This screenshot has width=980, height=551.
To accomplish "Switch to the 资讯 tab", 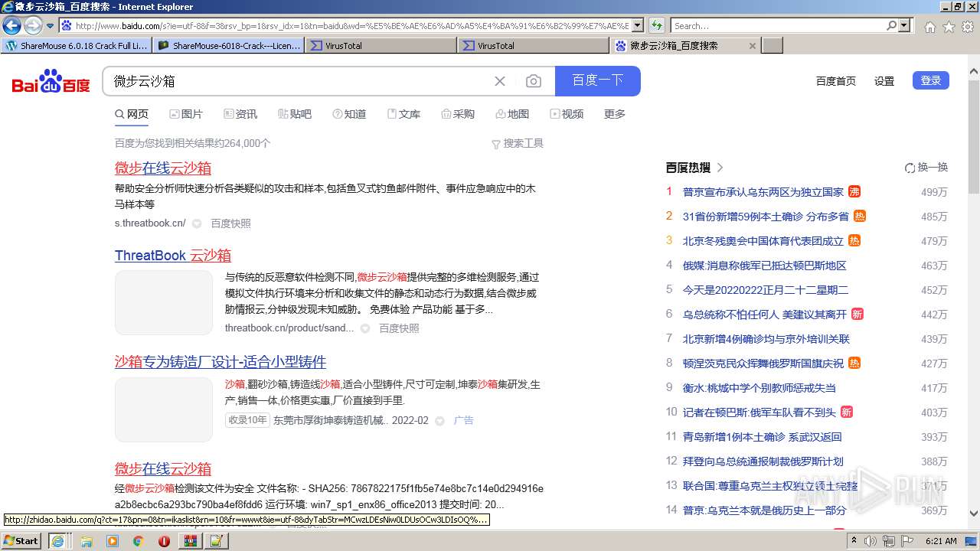I will click(240, 114).
